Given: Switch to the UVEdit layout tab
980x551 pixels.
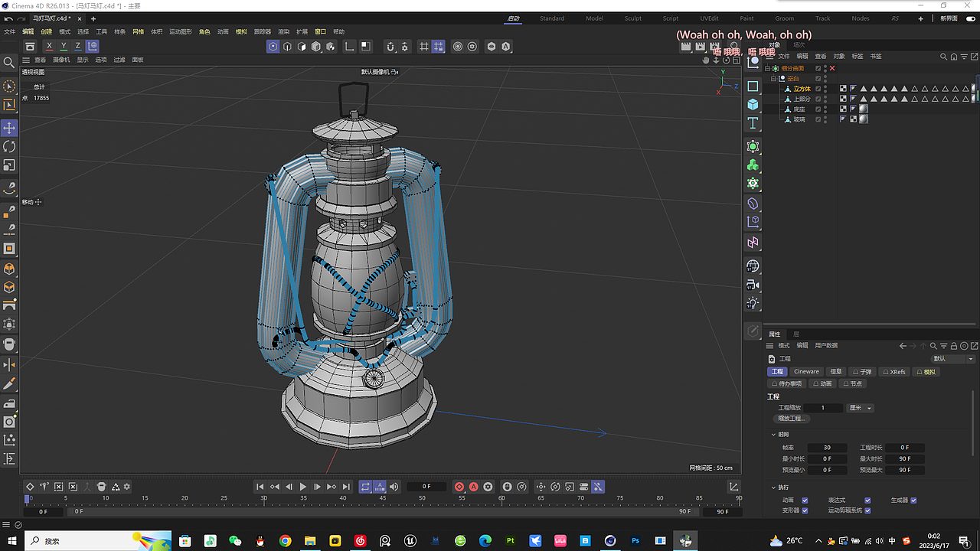Looking at the screenshot, I should [x=709, y=18].
